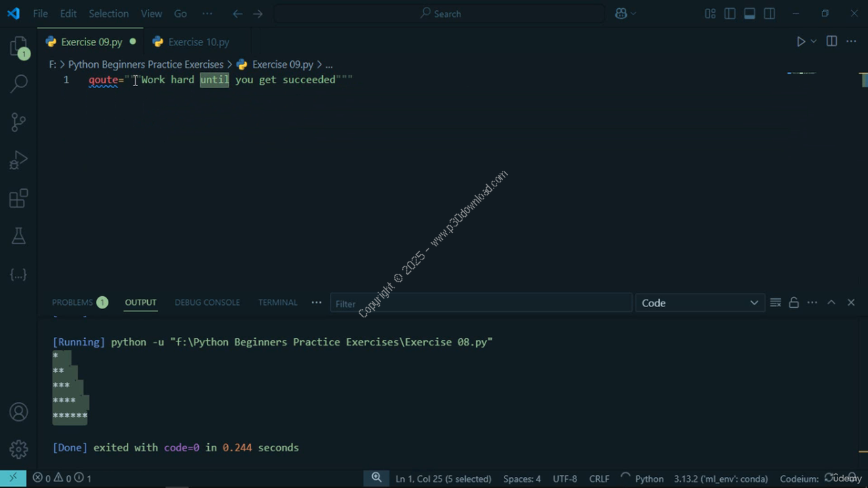The width and height of the screenshot is (868, 488).
Task: Expand the F: breadcrumb
Action: [x=52, y=64]
